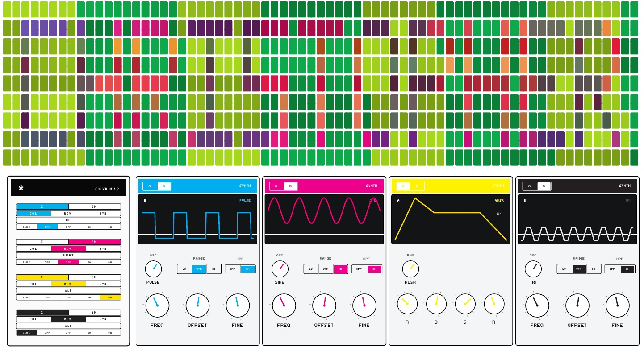
Task: Select tab A in the magenta synth
Action: click(x=276, y=186)
